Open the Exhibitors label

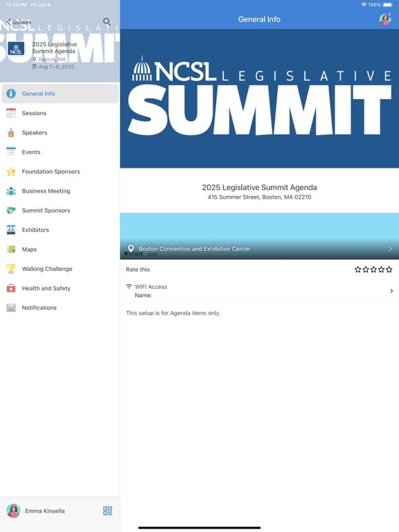pyautogui.click(x=35, y=230)
